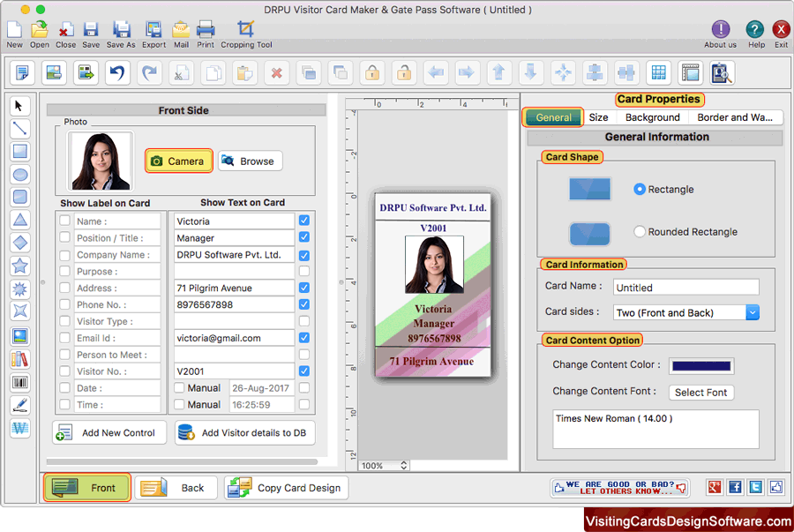This screenshot has height=532, width=794.
Task: Share on Twitter icon
Action: click(x=755, y=487)
